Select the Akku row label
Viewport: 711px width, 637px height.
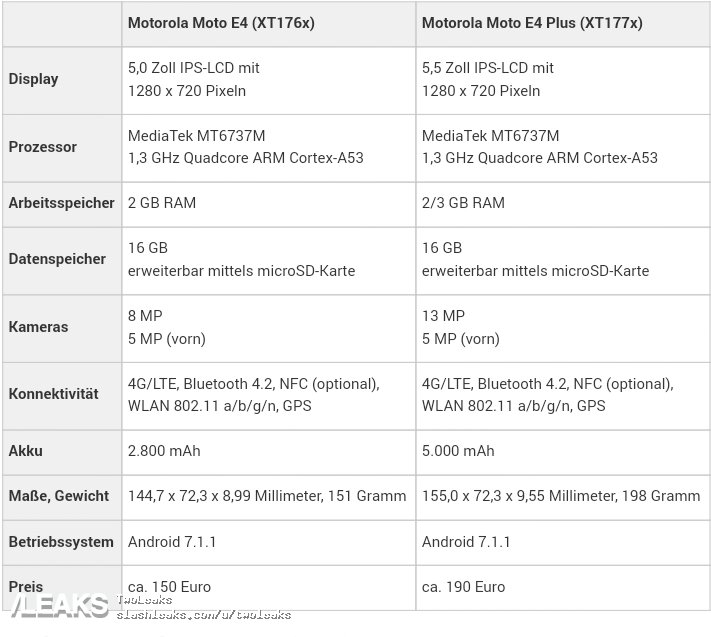coord(25,451)
